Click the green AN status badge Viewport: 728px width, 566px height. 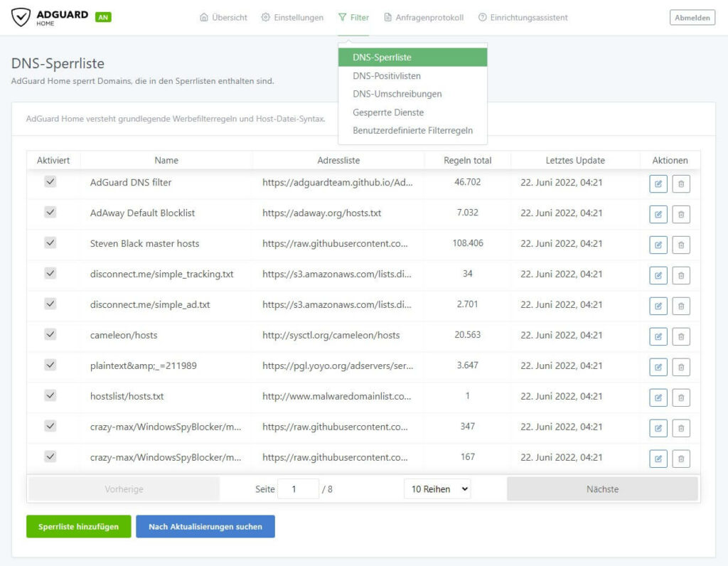click(x=103, y=17)
